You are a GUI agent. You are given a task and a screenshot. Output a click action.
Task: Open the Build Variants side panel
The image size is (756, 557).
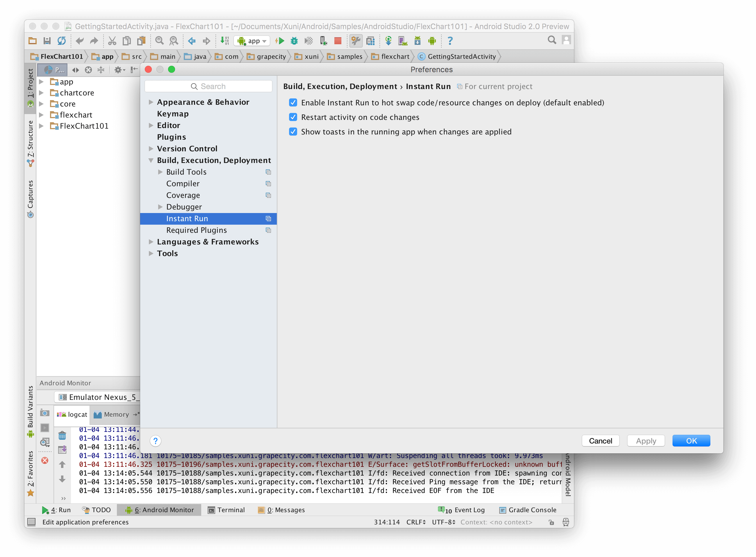pyautogui.click(x=30, y=411)
